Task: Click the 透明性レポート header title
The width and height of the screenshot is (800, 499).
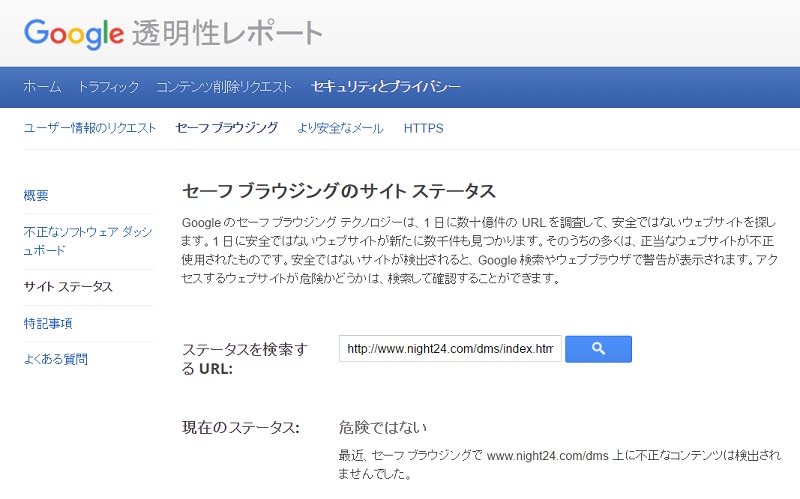Action: coord(227,34)
